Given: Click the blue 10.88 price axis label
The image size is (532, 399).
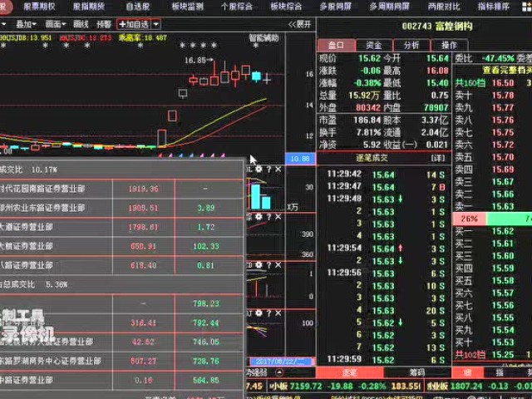Looking at the screenshot, I should 300,159.
